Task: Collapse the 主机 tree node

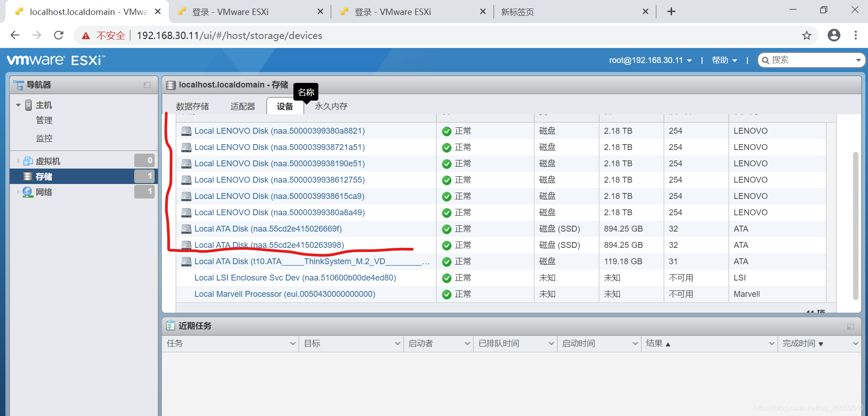Action: (18, 105)
